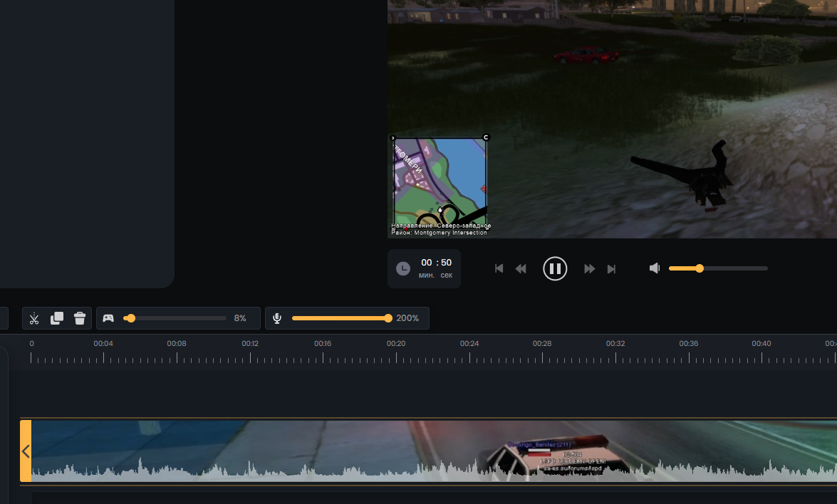
Task: Click the game audio 8% slider
Action: point(178,318)
